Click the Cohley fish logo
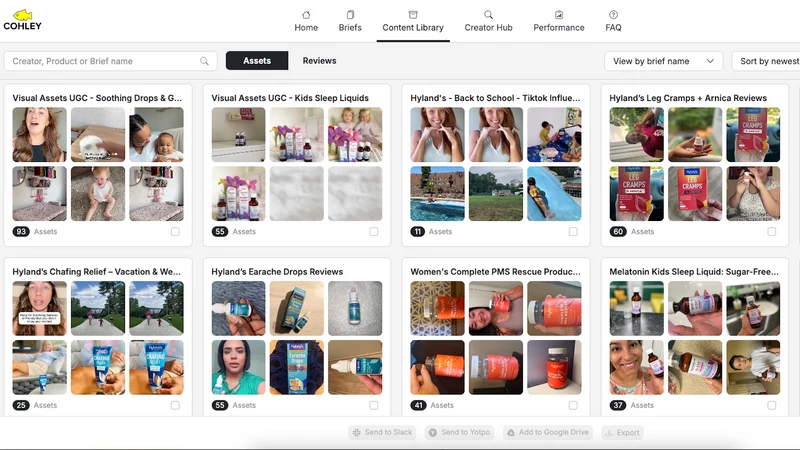 (x=23, y=15)
